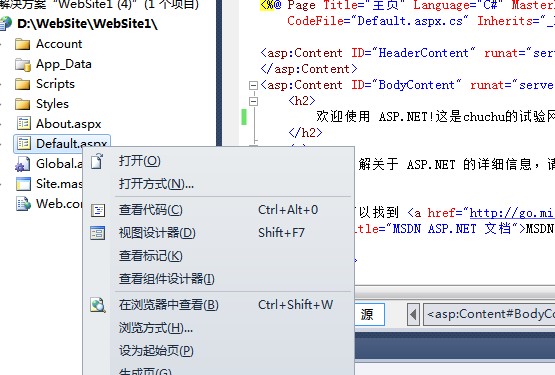Select the App_Data folder in the tree
The height and width of the screenshot is (375, 555).
coord(64,64)
